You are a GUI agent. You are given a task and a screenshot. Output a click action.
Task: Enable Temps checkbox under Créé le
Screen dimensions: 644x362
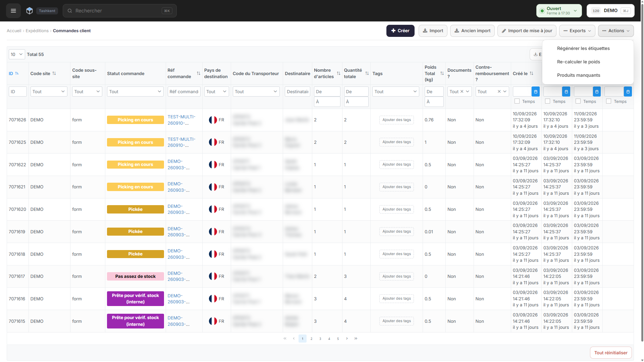[517, 101]
